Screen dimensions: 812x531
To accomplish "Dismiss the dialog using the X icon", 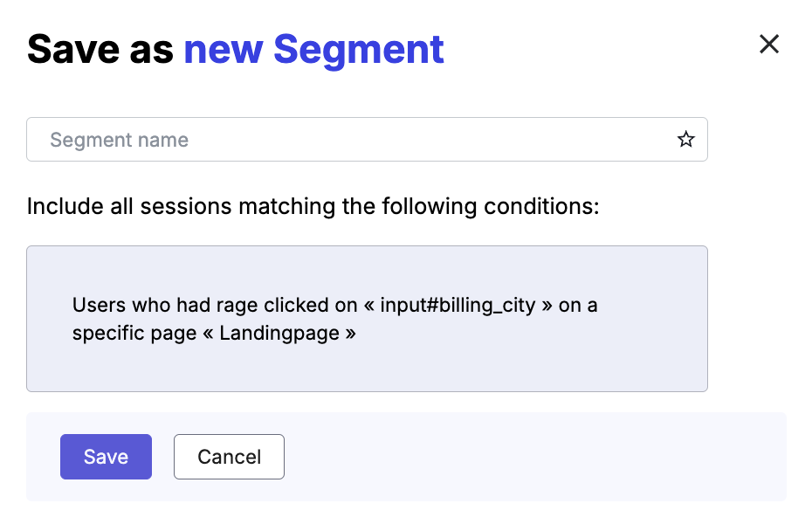I will click(769, 45).
